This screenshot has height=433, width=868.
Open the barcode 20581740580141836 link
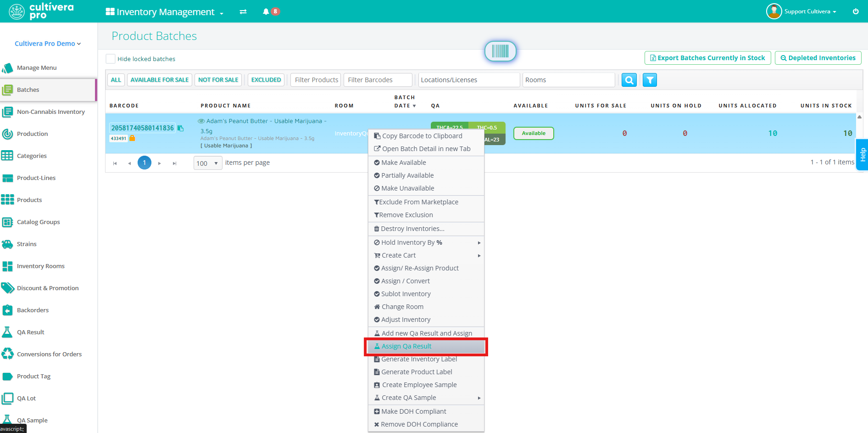coord(143,128)
